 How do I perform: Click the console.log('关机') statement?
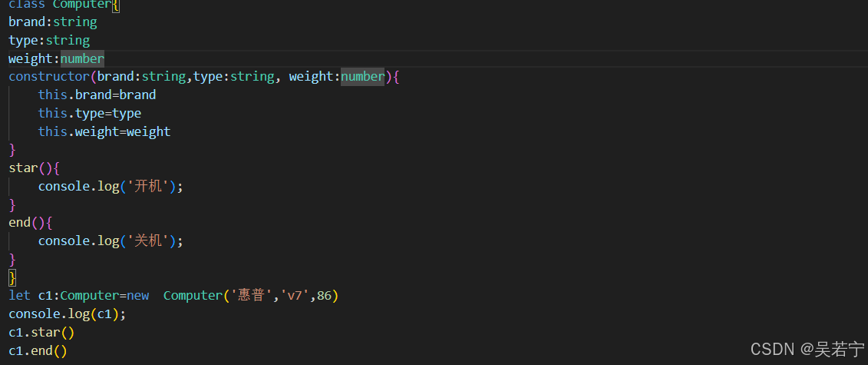pos(111,241)
